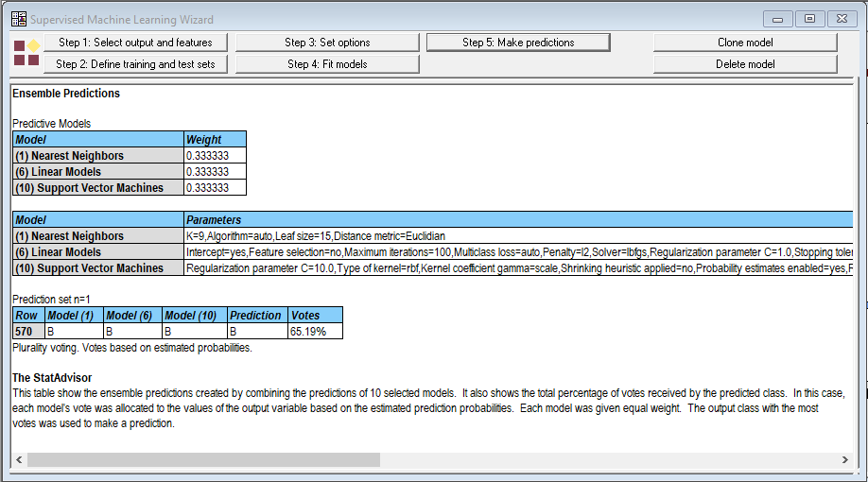The height and width of the screenshot is (482, 868).
Task: Open Step 1: Select output and features
Action: click(x=135, y=43)
